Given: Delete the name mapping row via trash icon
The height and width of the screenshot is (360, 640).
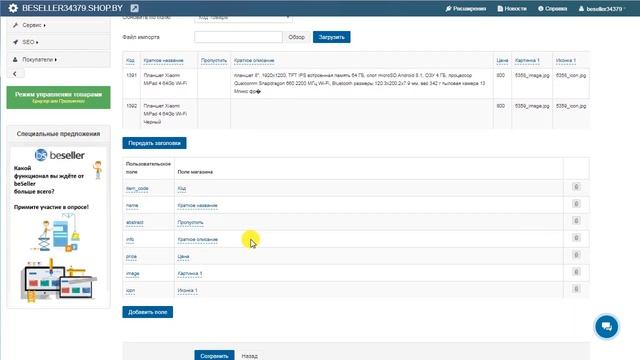Looking at the screenshot, I should [x=576, y=204].
